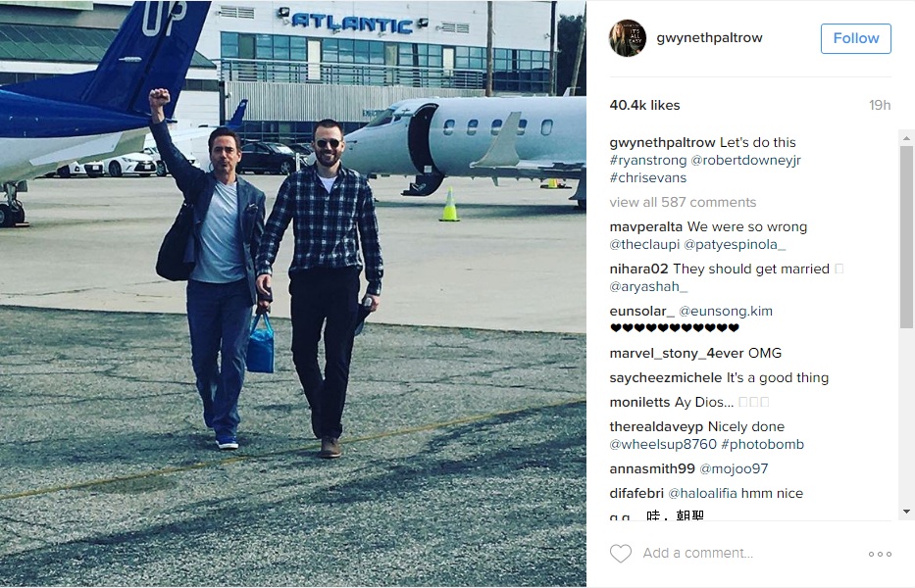915x588 pixels.
Task: Open the @wheelsup8760 mention
Action: tap(663, 445)
